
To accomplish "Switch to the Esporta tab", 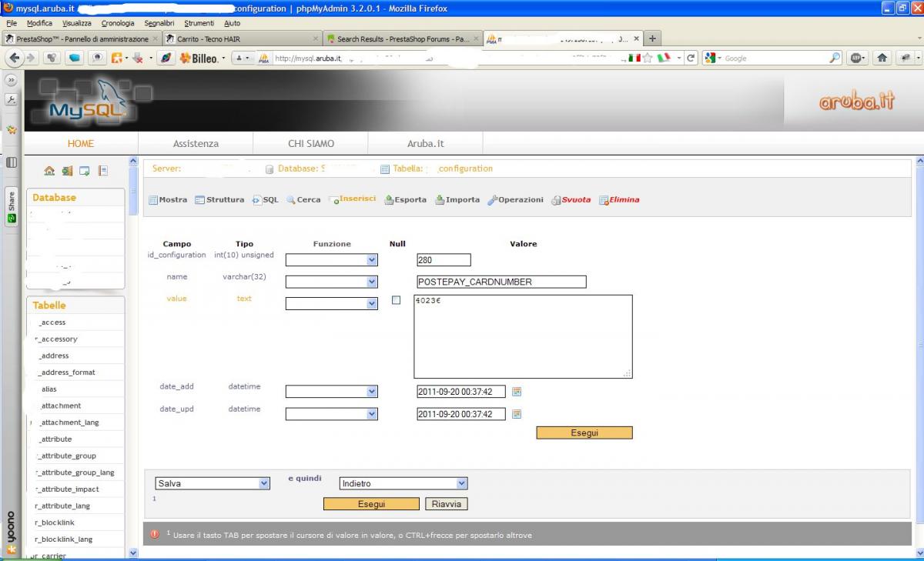I will coord(405,200).
